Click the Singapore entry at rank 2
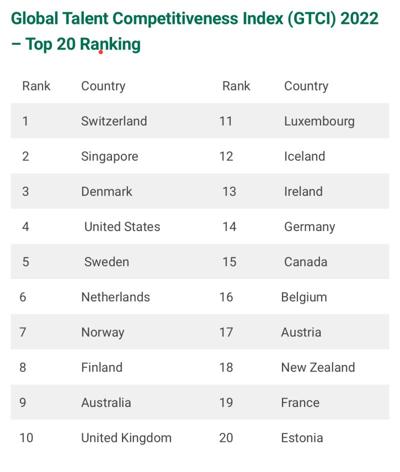This screenshot has width=400, height=472. click(x=110, y=157)
